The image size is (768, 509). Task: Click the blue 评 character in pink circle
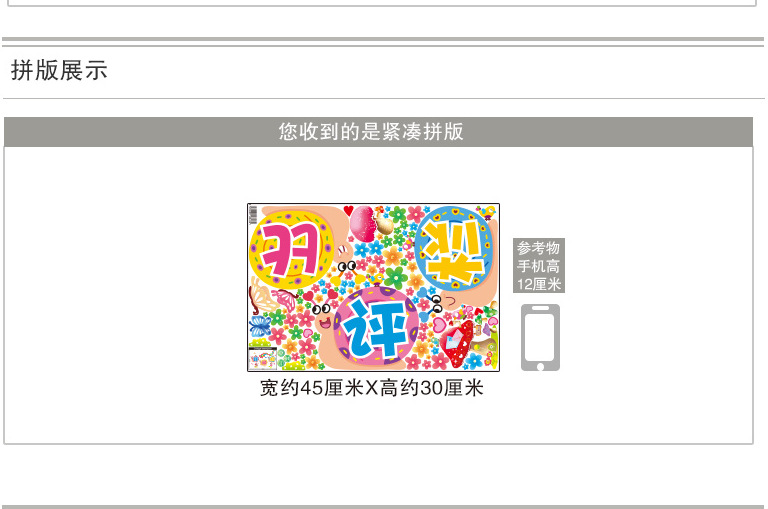click(x=376, y=328)
